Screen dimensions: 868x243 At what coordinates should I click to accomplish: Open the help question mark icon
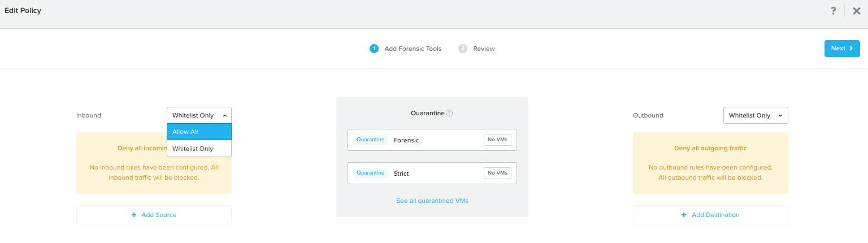[833, 11]
